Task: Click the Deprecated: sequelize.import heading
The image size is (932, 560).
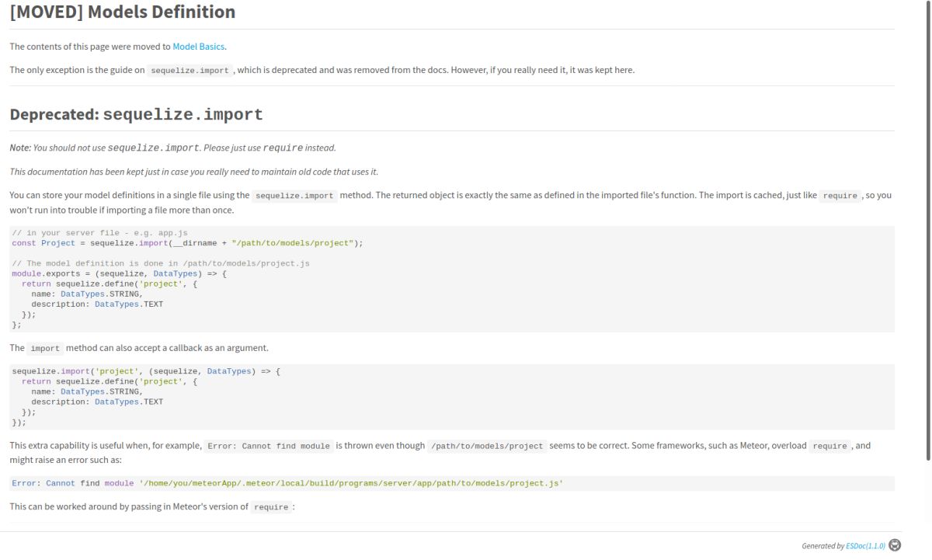Action: coord(137,115)
